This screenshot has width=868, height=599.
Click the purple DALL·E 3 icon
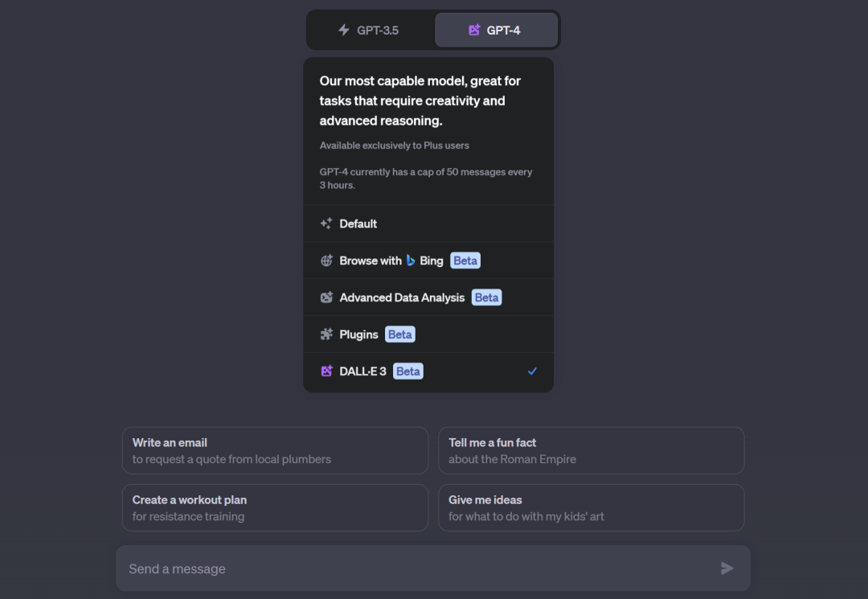[326, 371]
